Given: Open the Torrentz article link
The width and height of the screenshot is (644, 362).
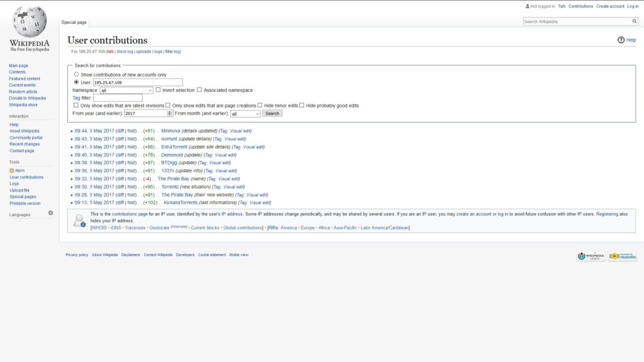Looking at the screenshot, I should coord(170,187).
